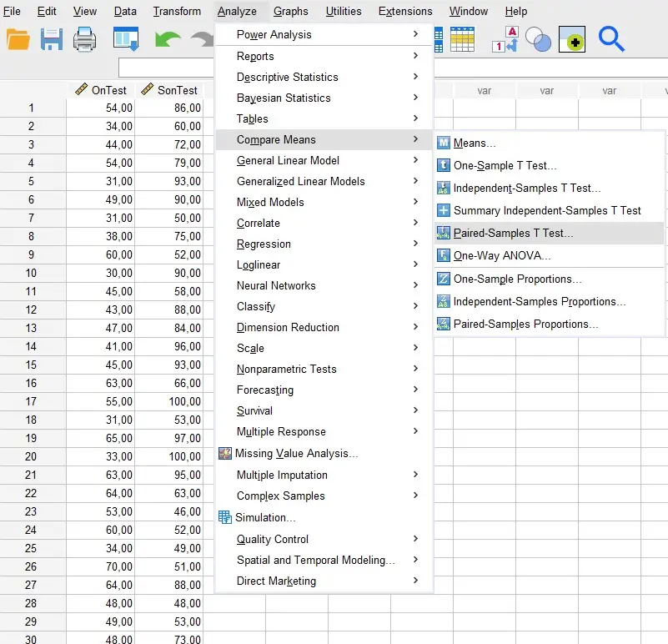Viewport: 668px width, 644px height.
Task: Expand the Quality Control submenu arrow
Action: coord(416,539)
